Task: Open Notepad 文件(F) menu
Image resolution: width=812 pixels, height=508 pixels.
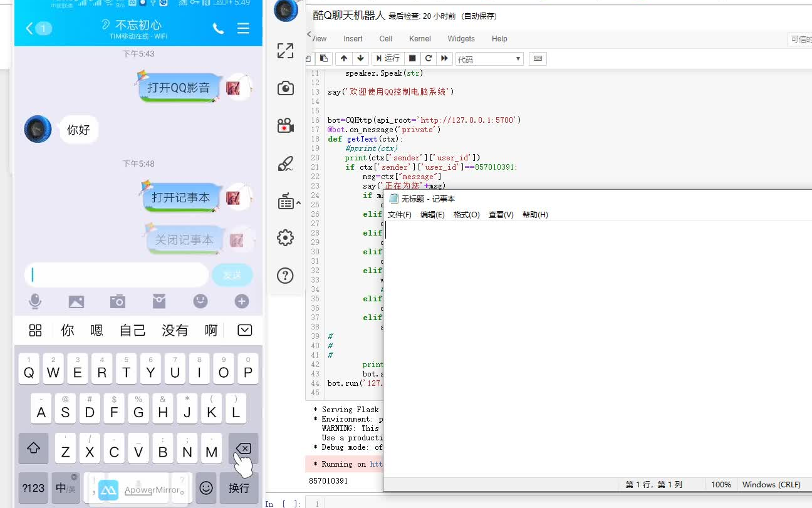Action: tap(399, 215)
